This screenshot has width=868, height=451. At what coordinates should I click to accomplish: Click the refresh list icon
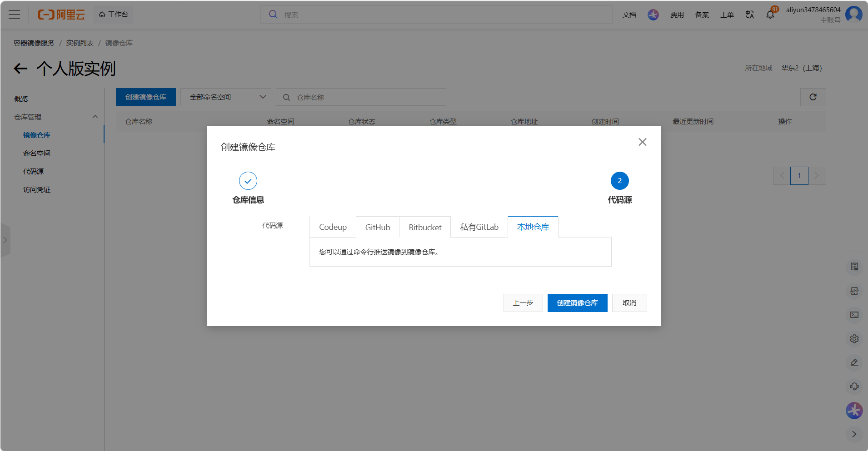[x=813, y=97]
